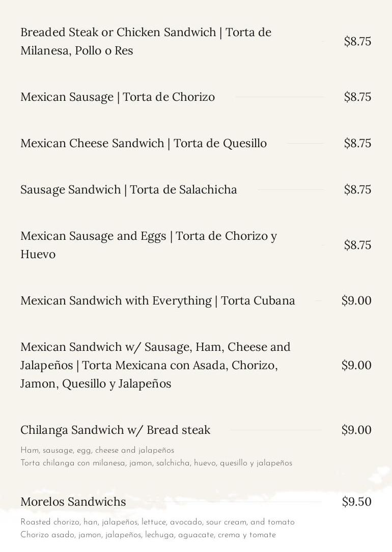Click the "Torta chilanga con milanesa" Spanish description
Screen dimensions: 392x552
coord(156,463)
